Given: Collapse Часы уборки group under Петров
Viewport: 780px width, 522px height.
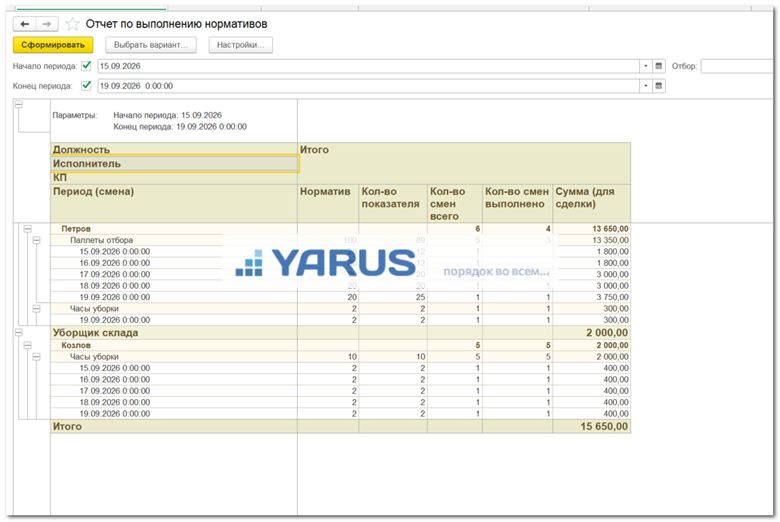Looking at the screenshot, I should point(36,309).
